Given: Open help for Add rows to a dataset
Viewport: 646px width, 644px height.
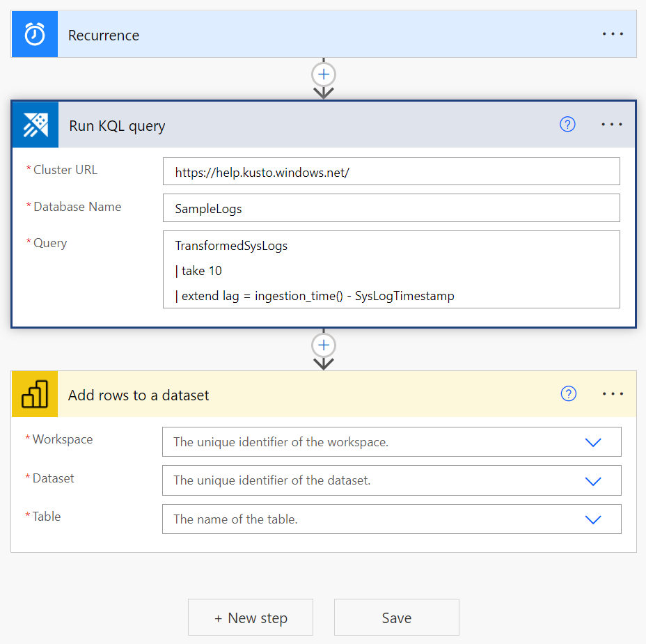Looking at the screenshot, I should [569, 393].
